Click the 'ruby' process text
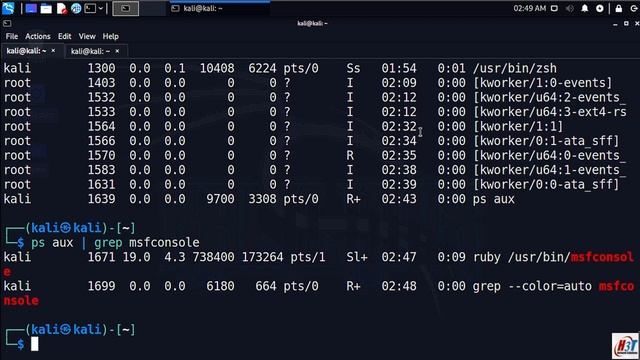This screenshot has width=640, height=360. point(487,258)
